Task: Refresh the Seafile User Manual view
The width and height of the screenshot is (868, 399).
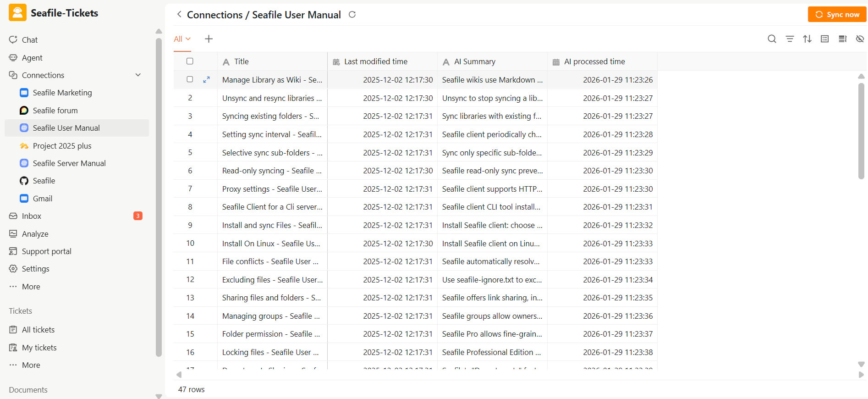Action: pos(352,14)
